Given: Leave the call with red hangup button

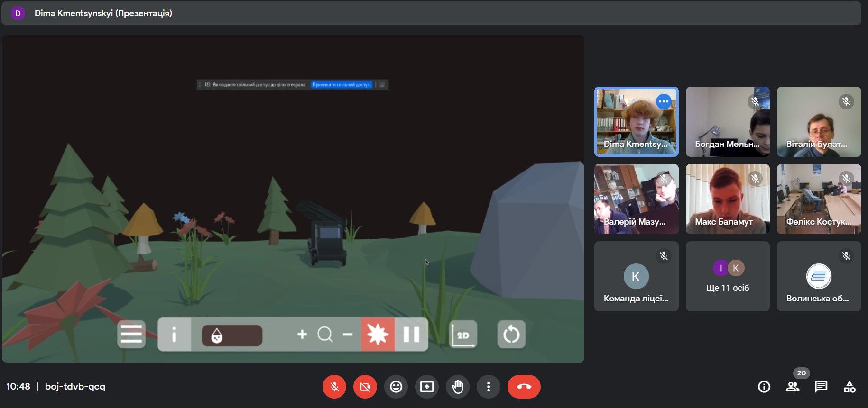Looking at the screenshot, I should [524, 387].
